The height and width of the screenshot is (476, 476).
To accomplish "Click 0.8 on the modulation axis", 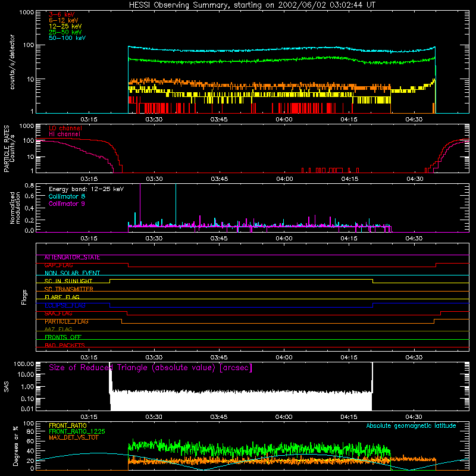I will pos(29,186).
